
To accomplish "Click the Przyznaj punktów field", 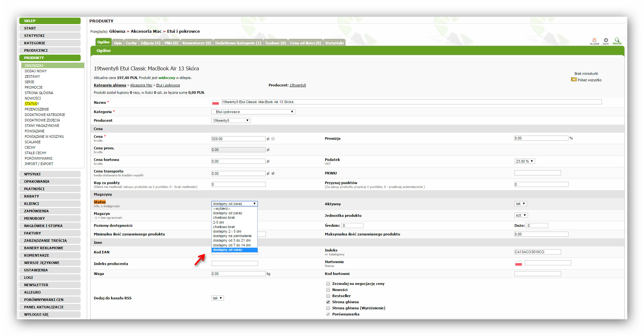I will tap(541, 184).
